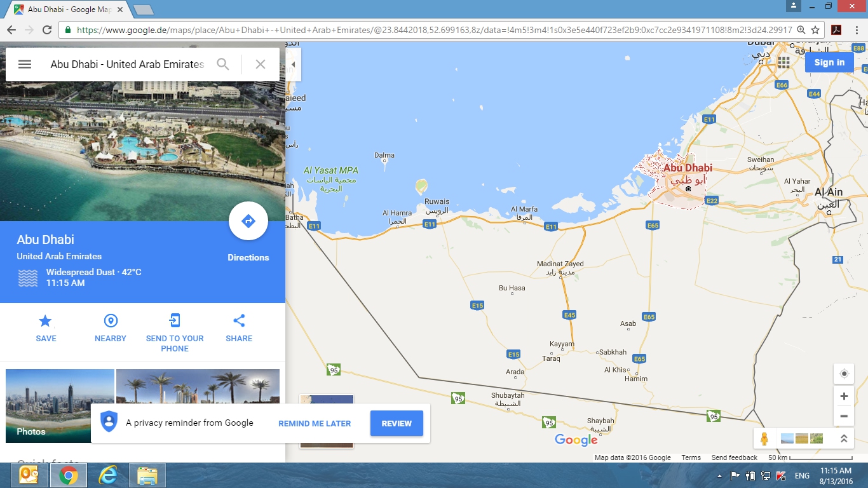Close the Google Maps tab
This screenshot has width=868, height=488.
click(x=120, y=10)
